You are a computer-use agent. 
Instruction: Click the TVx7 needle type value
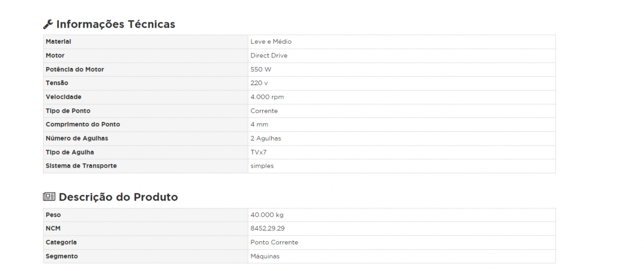[259, 152]
